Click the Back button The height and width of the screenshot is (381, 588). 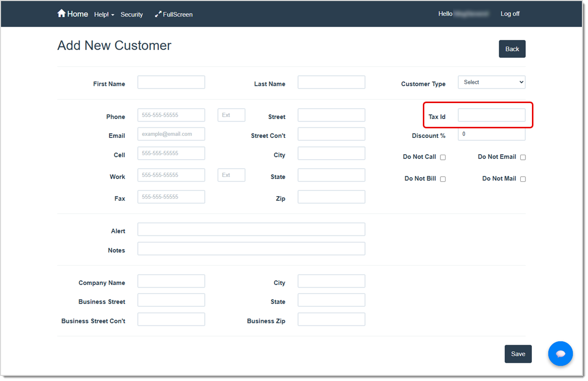pyautogui.click(x=512, y=49)
